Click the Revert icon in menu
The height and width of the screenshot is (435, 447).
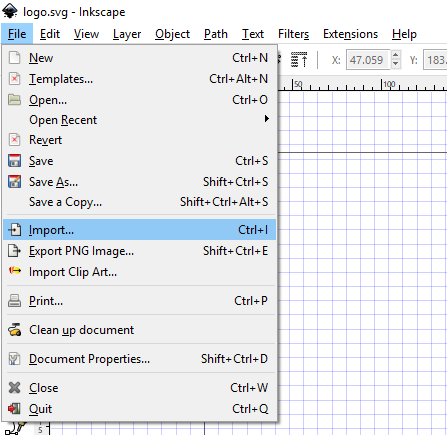(x=14, y=140)
